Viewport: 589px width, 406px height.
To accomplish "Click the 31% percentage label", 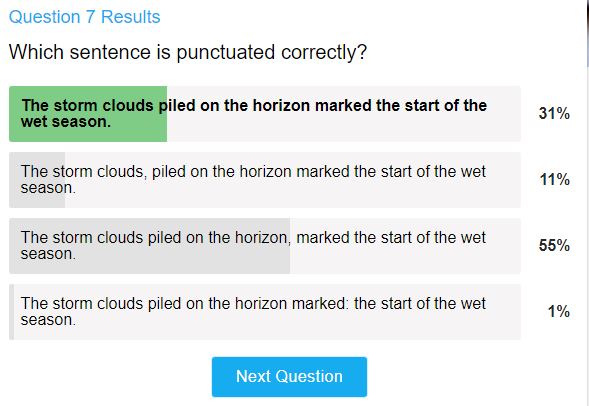I will tap(554, 113).
